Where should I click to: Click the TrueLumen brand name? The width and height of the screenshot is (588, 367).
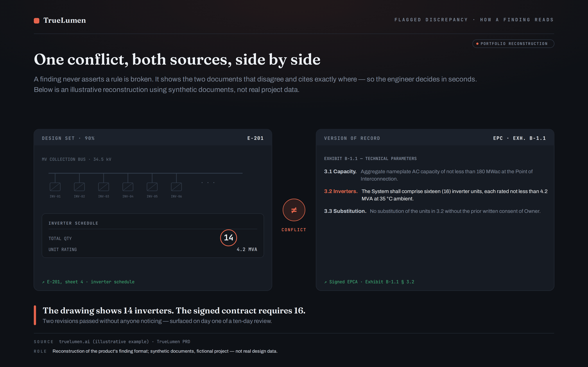tap(65, 20)
